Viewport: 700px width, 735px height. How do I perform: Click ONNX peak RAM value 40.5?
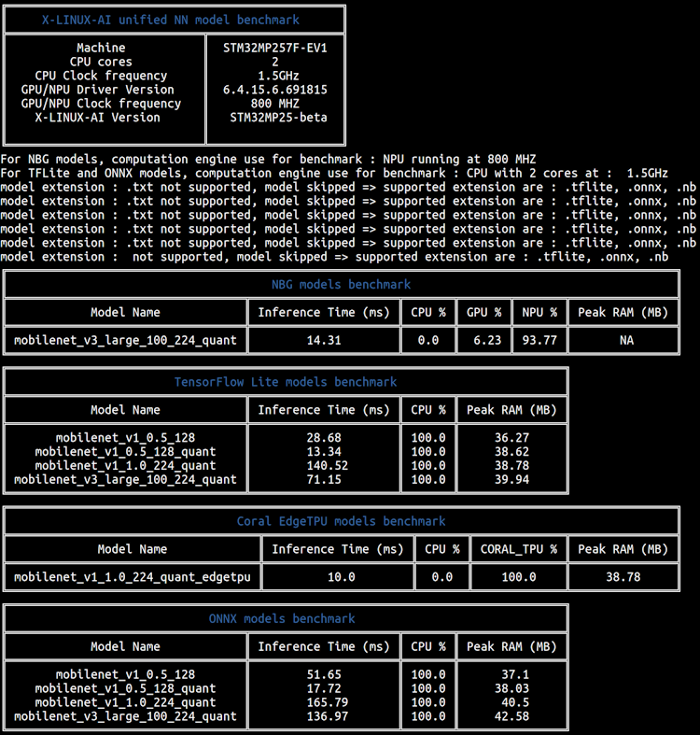click(515, 702)
